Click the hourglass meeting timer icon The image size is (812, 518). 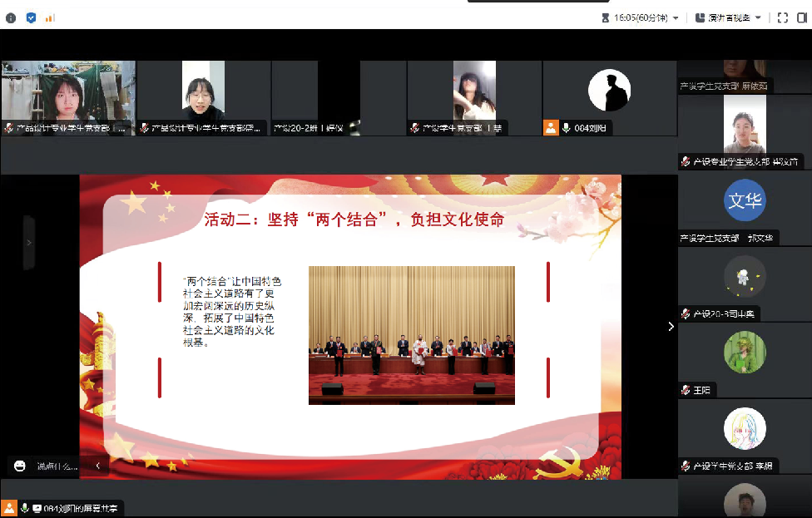[x=606, y=17]
